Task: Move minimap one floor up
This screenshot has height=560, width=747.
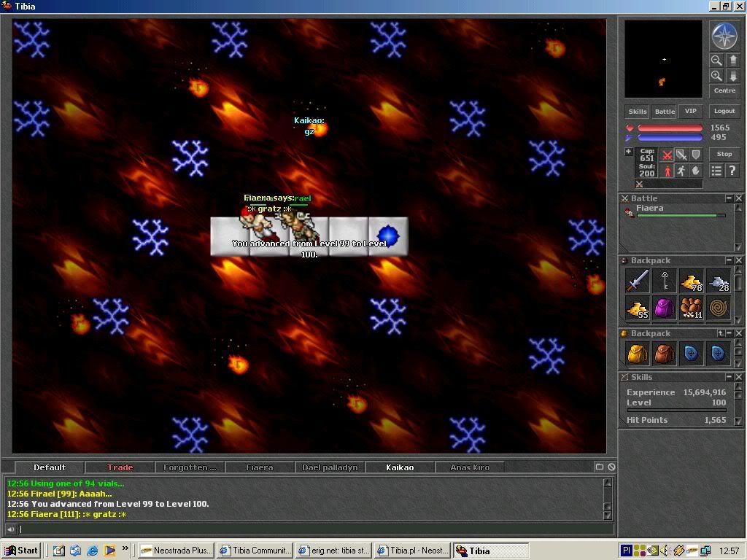Action: pyautogui.click(x=732, y=61)
